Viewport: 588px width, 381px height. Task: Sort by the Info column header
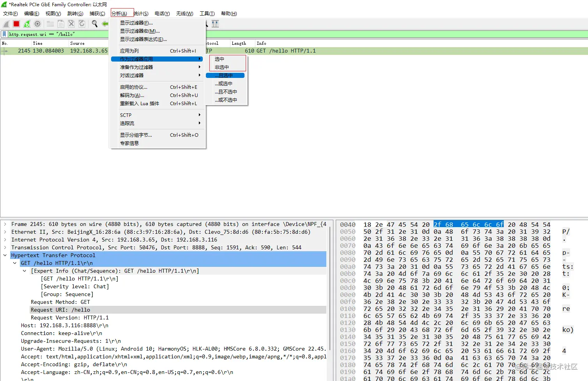click(421, 43)
